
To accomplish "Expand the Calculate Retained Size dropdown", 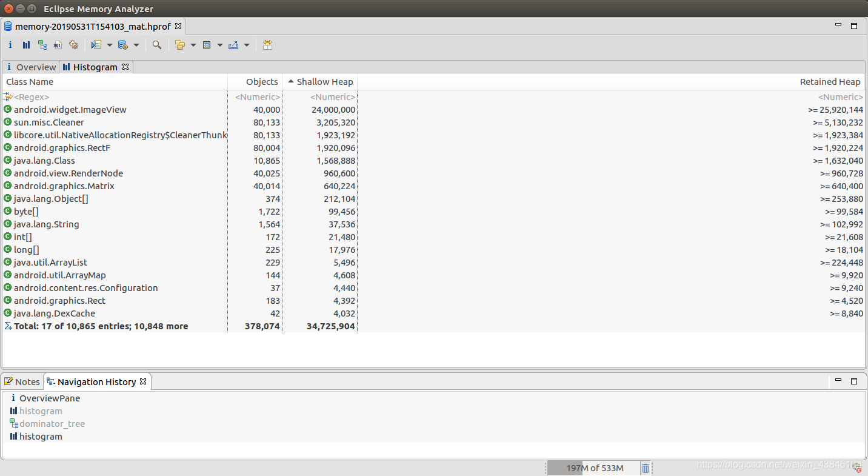I will [x=220, y=45].
